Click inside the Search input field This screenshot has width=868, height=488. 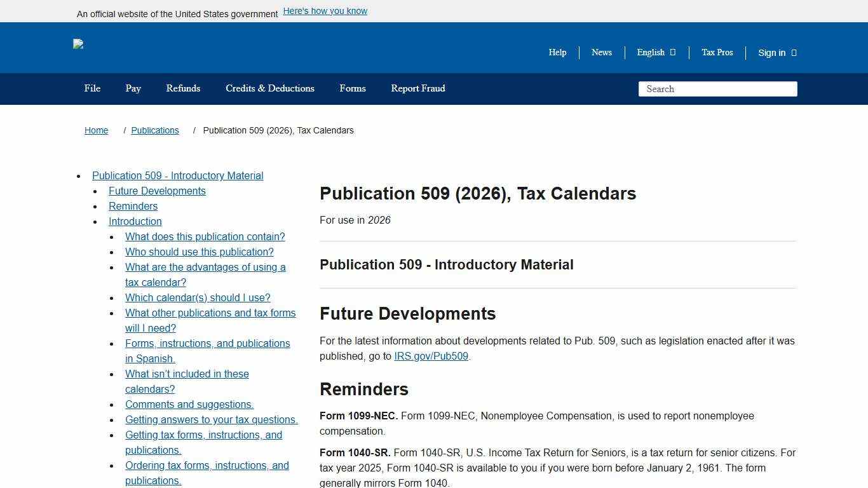(x=717, y=89)
